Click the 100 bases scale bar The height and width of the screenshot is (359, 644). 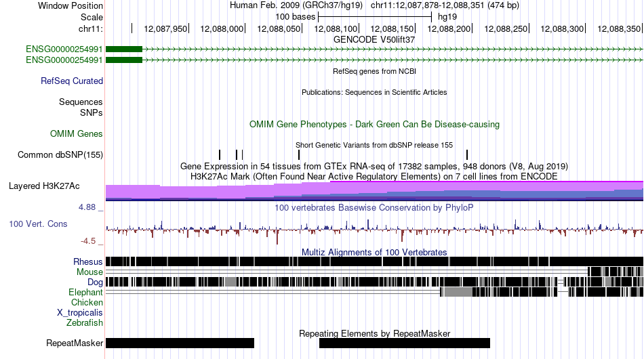pyautogui.click(x=375, y=17)
